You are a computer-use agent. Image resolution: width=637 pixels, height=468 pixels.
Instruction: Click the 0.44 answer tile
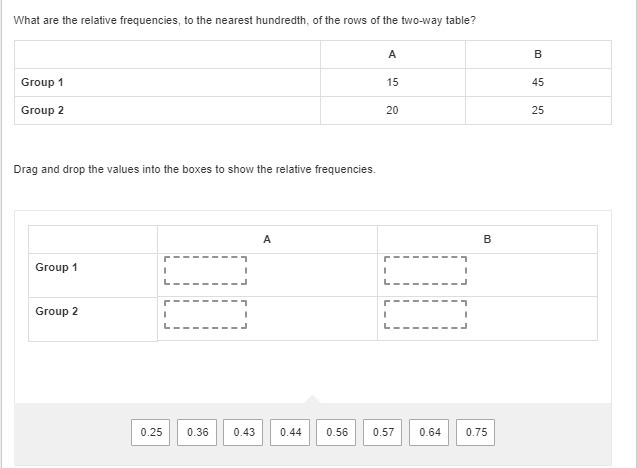point(291,432)
